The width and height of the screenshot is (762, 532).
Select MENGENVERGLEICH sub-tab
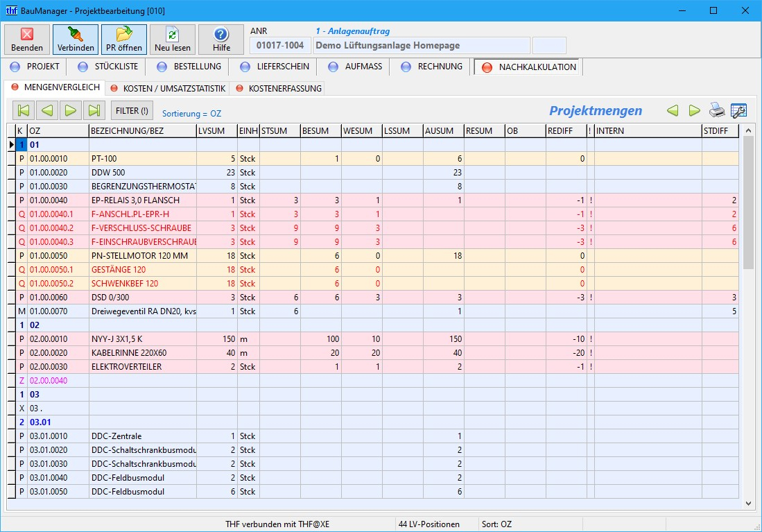pyautogui.click(x=55, y=87)
